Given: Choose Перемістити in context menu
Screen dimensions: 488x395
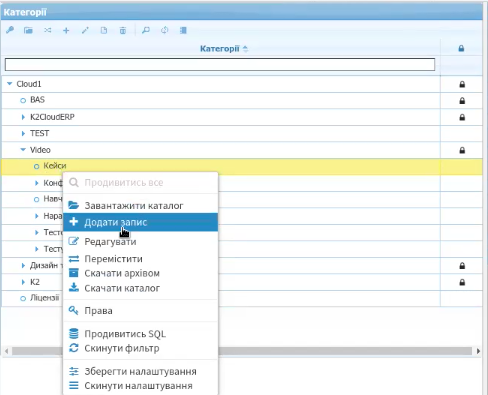Looking at the screenshot, I should coord(140,259).
